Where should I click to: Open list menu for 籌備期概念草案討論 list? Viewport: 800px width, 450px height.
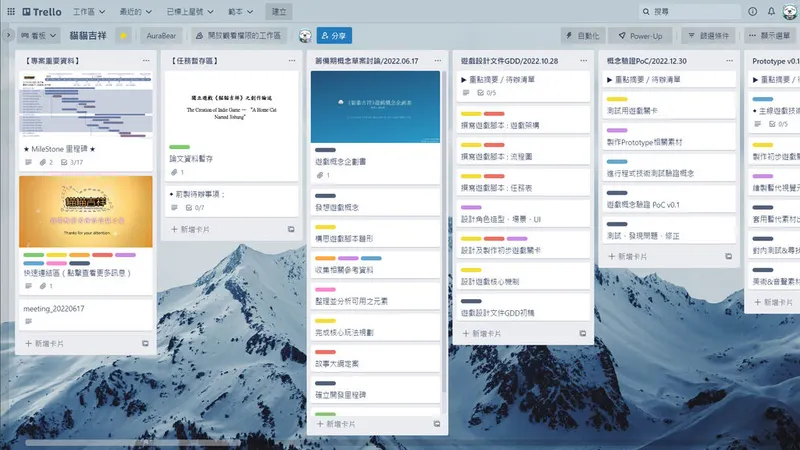tap(438, 61)
